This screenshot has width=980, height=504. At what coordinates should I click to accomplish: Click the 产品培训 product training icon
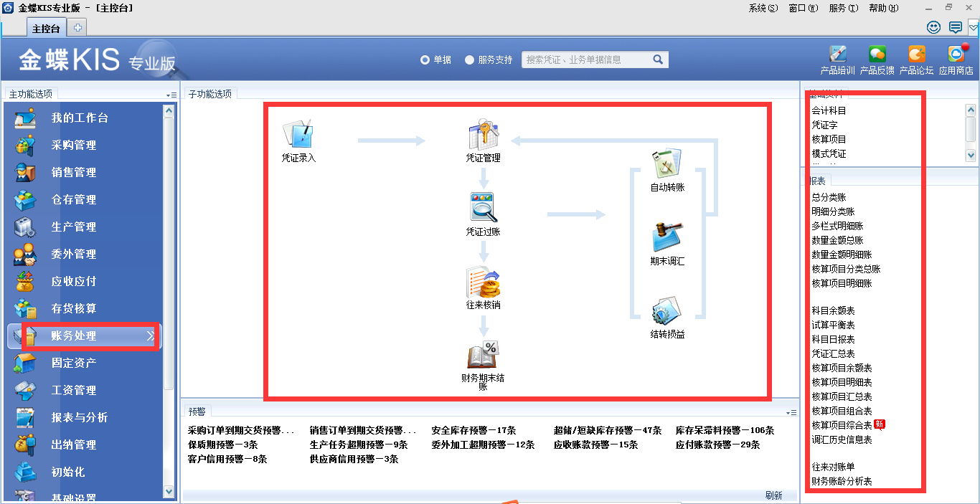pos(837,55)
